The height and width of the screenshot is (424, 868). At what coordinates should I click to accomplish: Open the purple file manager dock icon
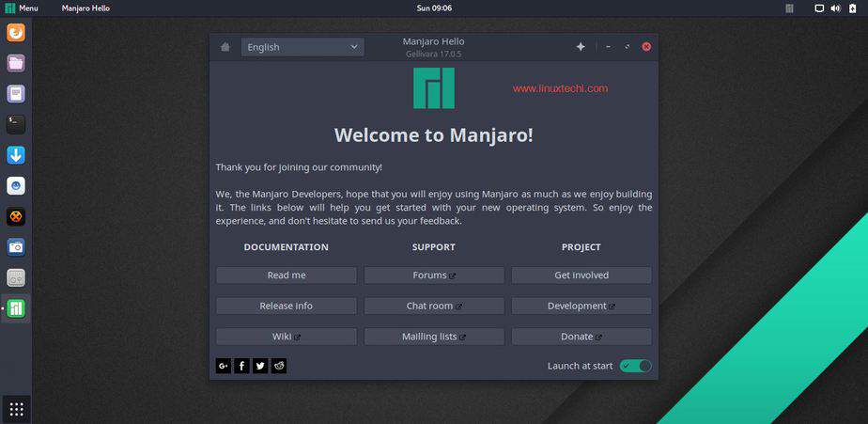pos(16,63)
